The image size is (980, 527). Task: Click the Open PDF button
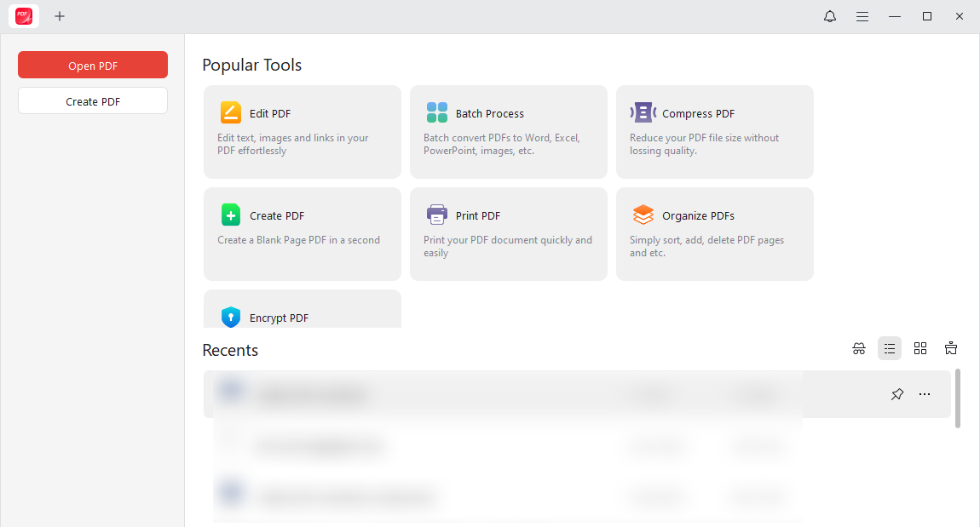point(92,65)
